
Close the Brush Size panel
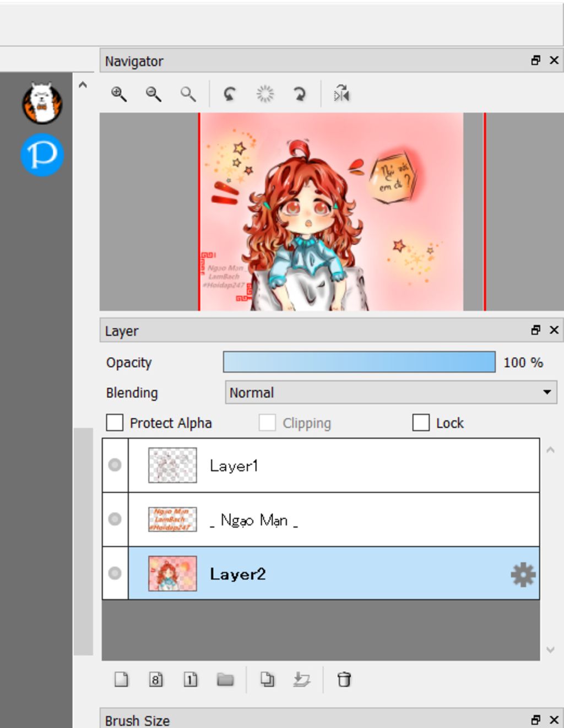[554, 720]
